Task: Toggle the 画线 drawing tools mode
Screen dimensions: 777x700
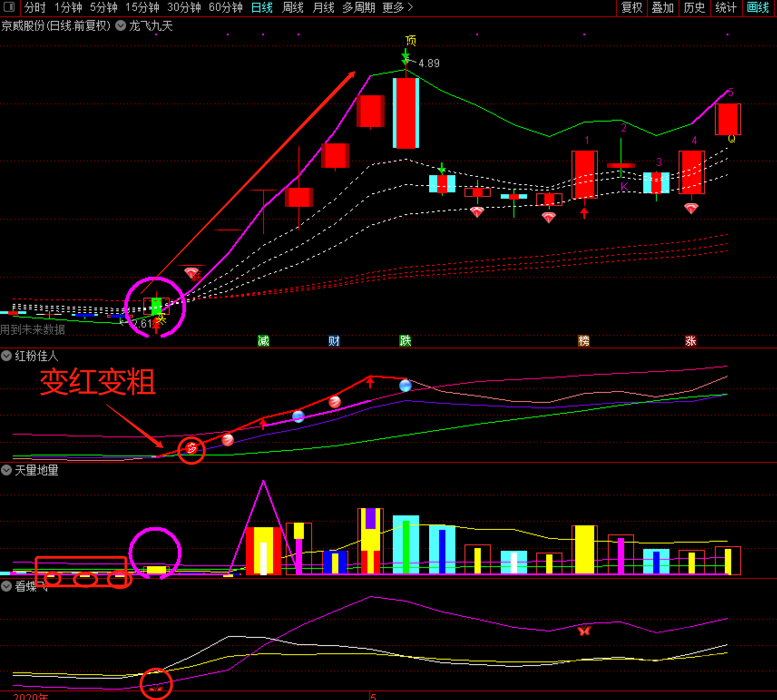Action: point(758,7)
